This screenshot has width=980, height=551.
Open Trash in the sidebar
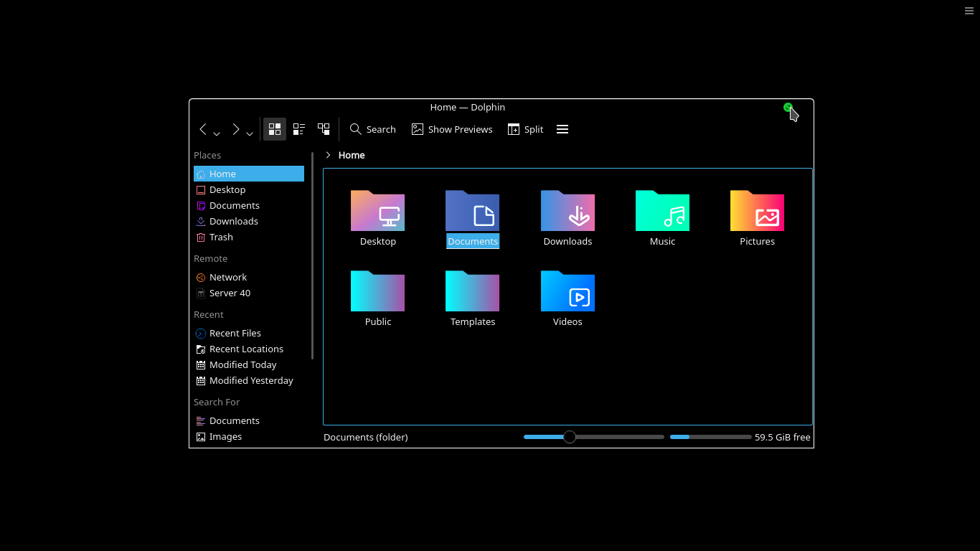click(249, 237)
